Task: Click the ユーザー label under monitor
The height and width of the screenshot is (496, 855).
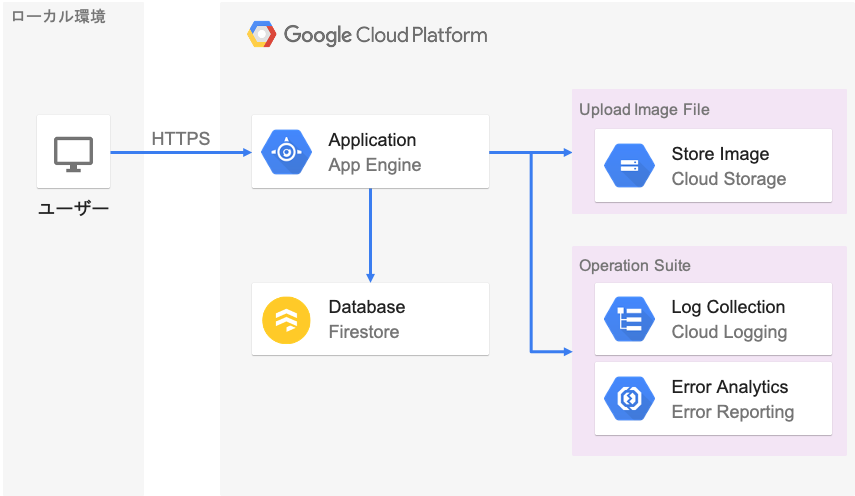Action: click(x=74, y=208)
